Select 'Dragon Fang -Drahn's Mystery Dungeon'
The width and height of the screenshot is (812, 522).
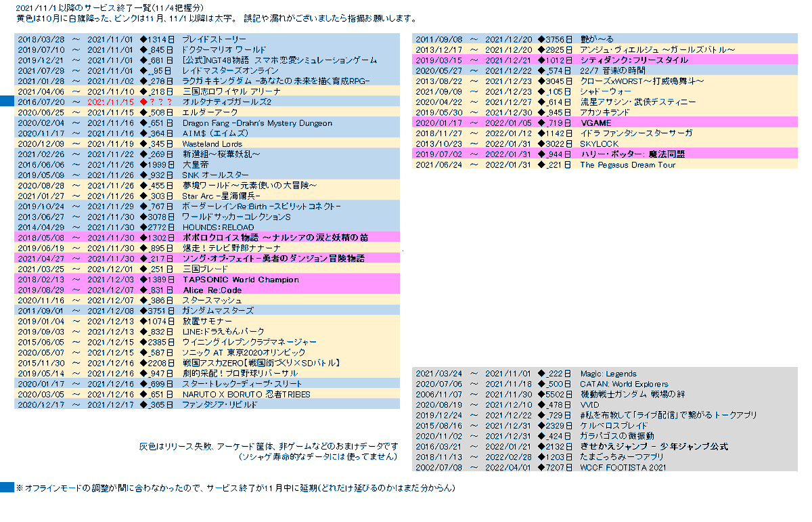(257, 123)
